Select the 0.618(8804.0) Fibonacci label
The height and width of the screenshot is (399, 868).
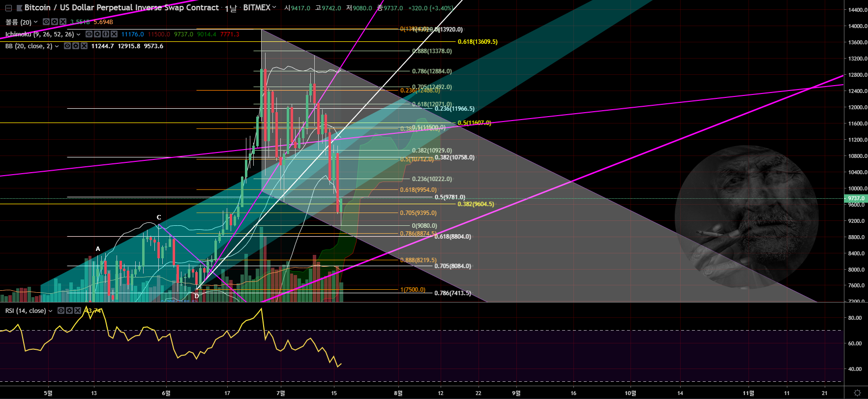(x=453, y=237)
